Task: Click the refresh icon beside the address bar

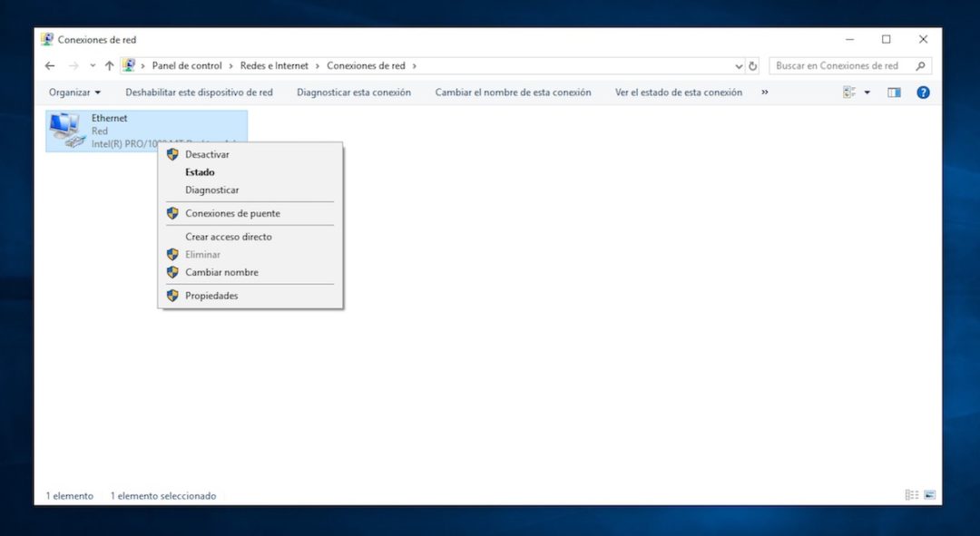Action: [x=753, y=65]
